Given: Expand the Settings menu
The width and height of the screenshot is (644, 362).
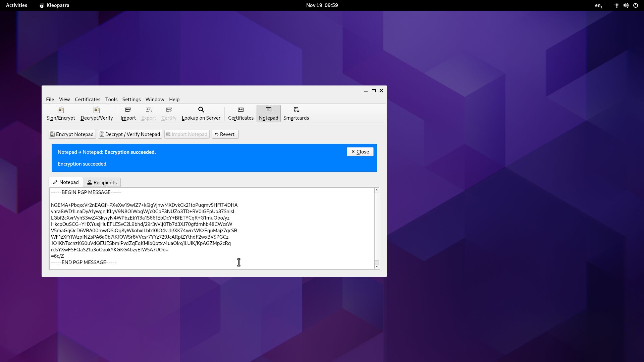Looking at the screenshot, I should [x=131, y=100].
